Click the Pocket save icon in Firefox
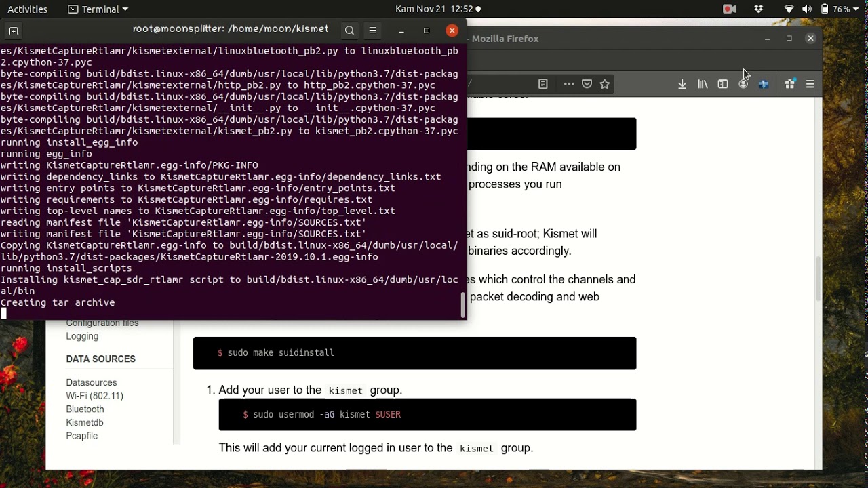This screenshot has width=868, height=488. click(587, 84)
